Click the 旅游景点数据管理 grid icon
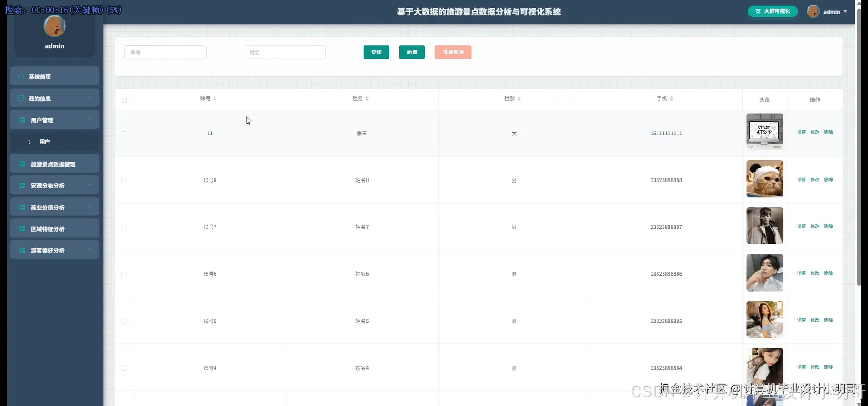The height and width of the screenshot is (406, 868). 22,164
